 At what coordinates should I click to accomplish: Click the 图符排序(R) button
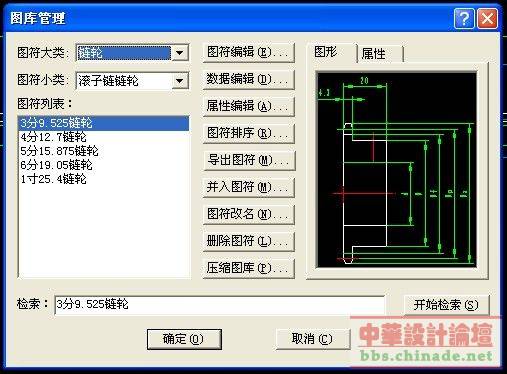(248, 133)
